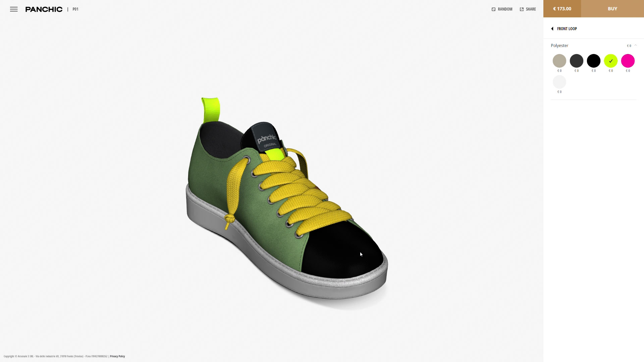Choose the hot pink polyester color

pyautogui.click(x=628, y=61)
